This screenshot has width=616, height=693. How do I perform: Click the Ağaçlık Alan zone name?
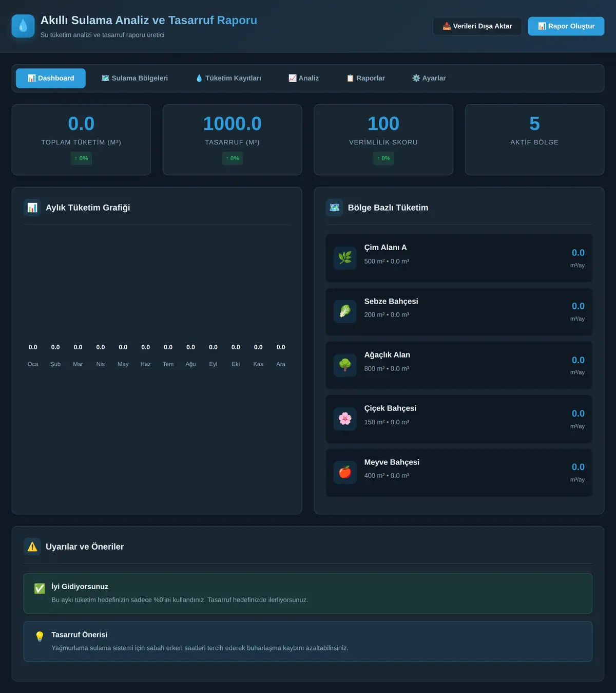click(x=387, y=355)
